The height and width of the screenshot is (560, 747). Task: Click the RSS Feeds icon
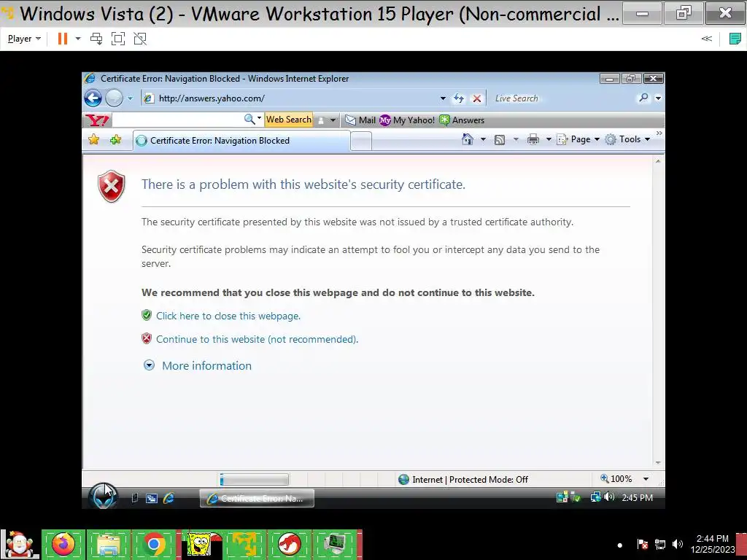(499, 139)
